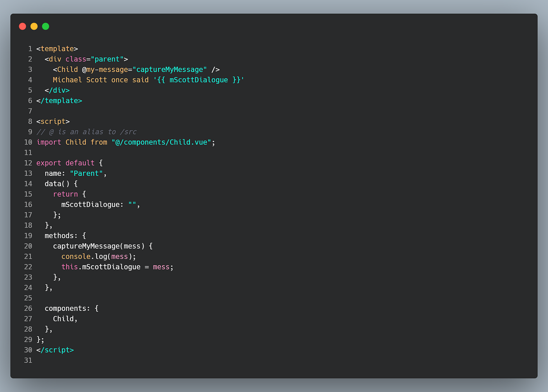
Task: Click the class="parent" attribute
Action: click(x=95, y=59)
